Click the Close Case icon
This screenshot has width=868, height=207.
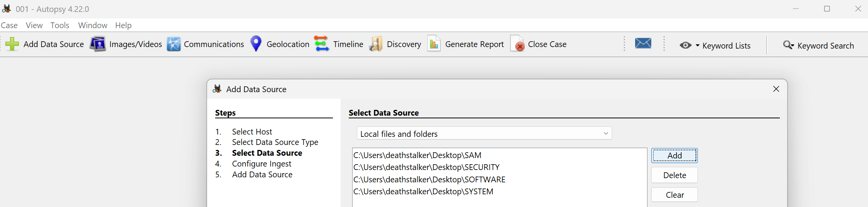(517, 44)
